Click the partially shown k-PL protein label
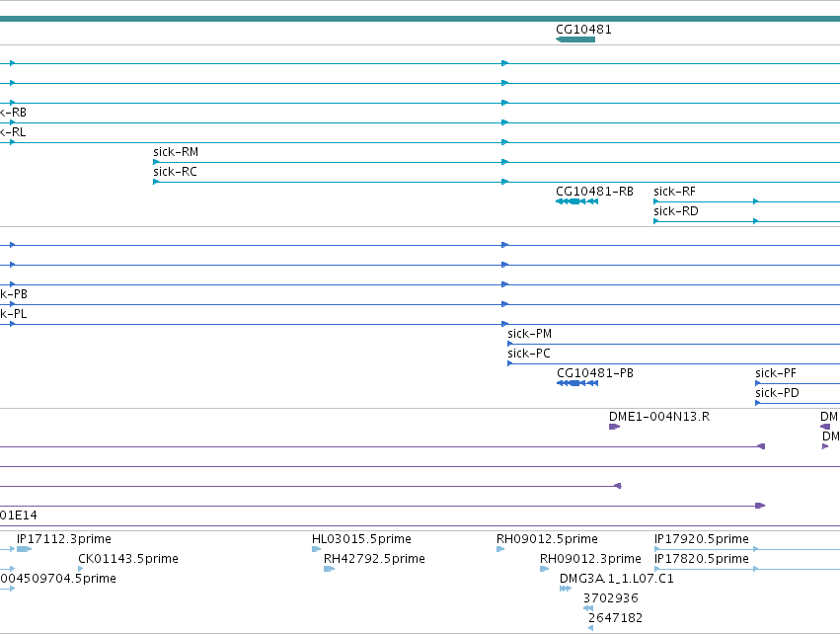The width and height of the screenshot is (840, 634). click(14, 314)
